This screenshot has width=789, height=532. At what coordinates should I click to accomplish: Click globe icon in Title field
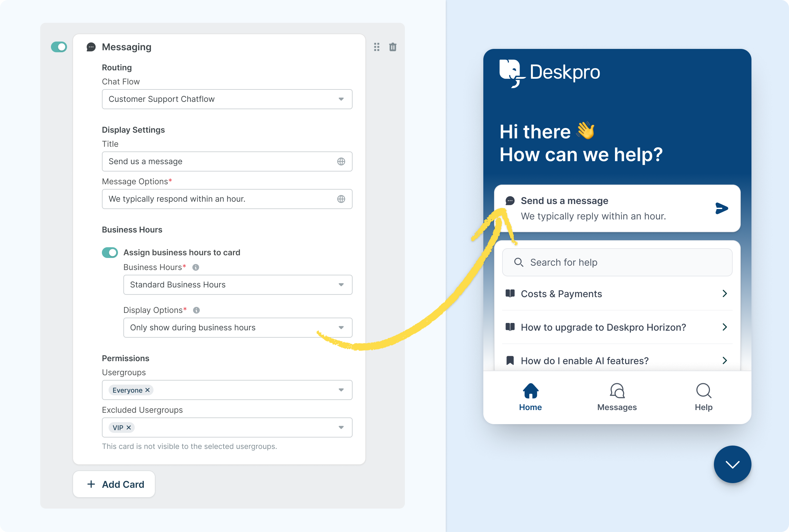tap(341, 161)
